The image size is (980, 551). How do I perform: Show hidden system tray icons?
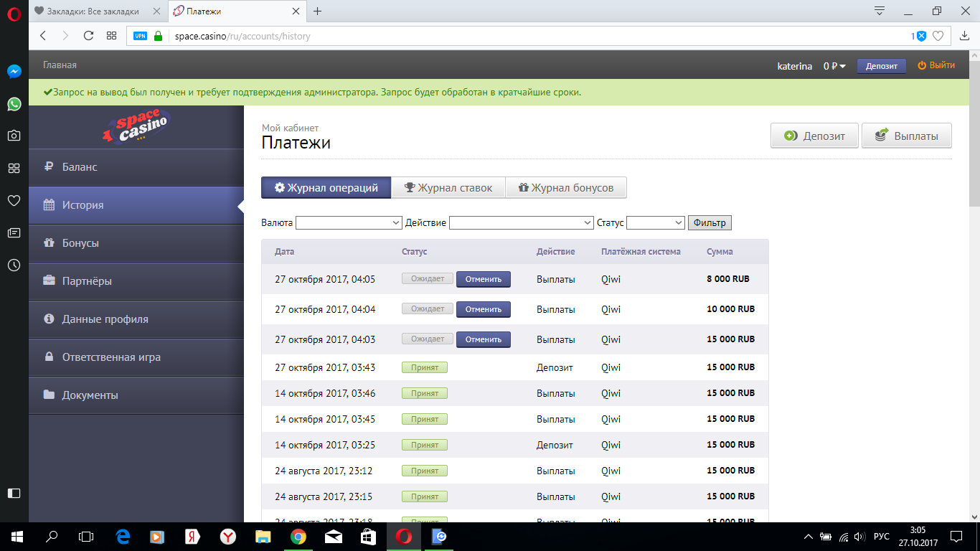click(809, 536)
